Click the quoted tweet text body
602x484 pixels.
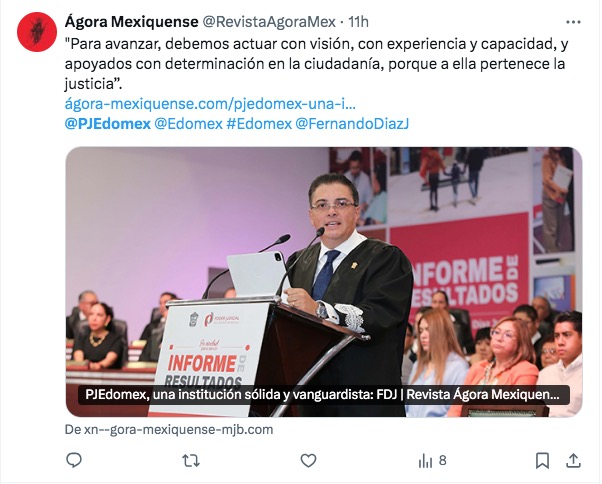click(x=316, y=64)
